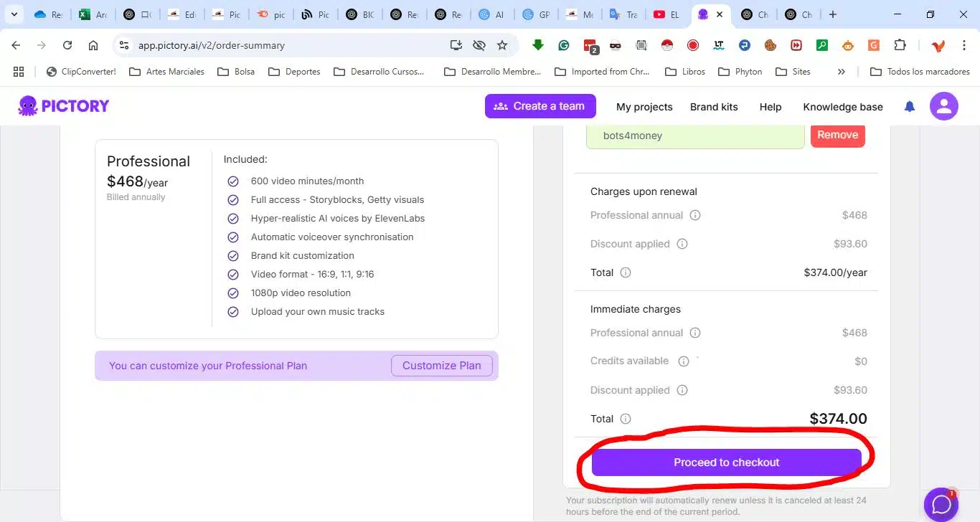Go to Brand kits page
The width and height of the screenshot is (980, 522).
714,107
